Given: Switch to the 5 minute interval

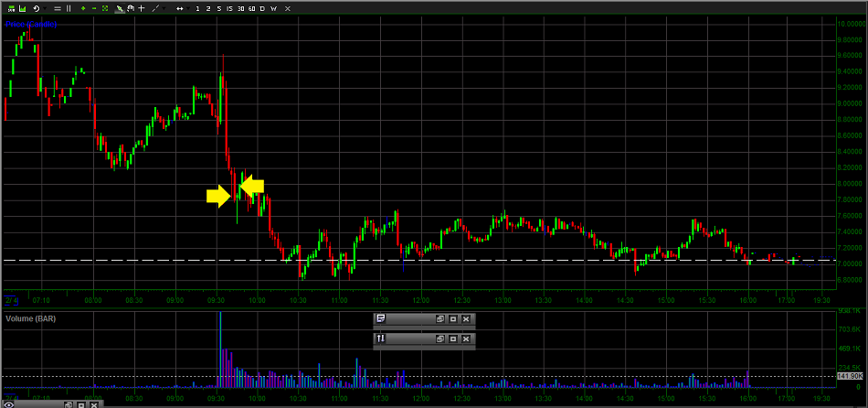Looking at the screenshot, I should pyautogui.click(x=219, y=8).
